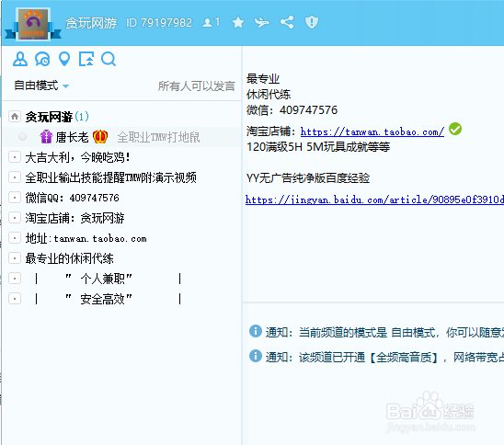Click the 微信: 409747576 announcement line
This screenshot has width=504, height=445.
[x=292, y=110]
